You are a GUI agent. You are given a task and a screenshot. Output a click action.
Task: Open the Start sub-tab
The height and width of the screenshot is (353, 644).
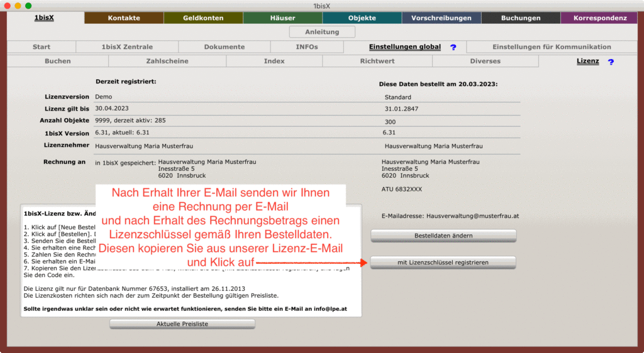42,47
